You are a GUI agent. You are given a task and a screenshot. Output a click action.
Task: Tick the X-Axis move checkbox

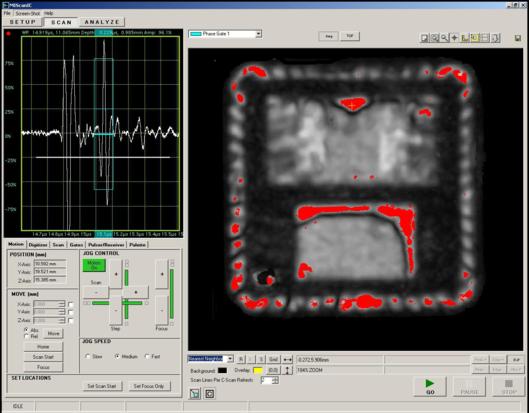pyautogui.click(x=71, y=304)
